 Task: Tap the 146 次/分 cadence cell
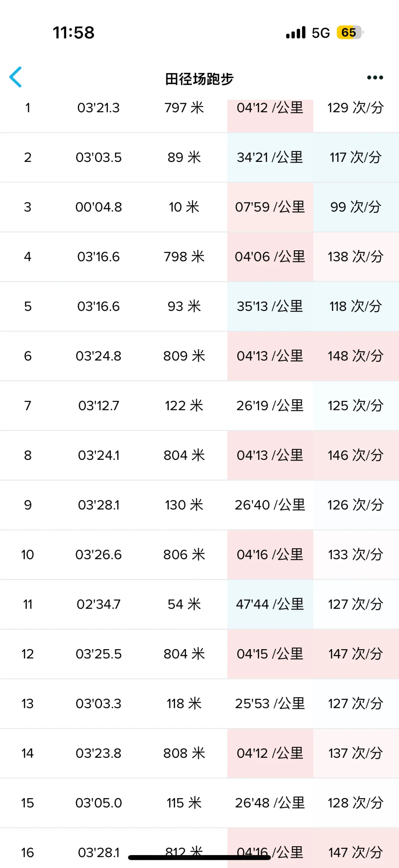tap(355, 455)
